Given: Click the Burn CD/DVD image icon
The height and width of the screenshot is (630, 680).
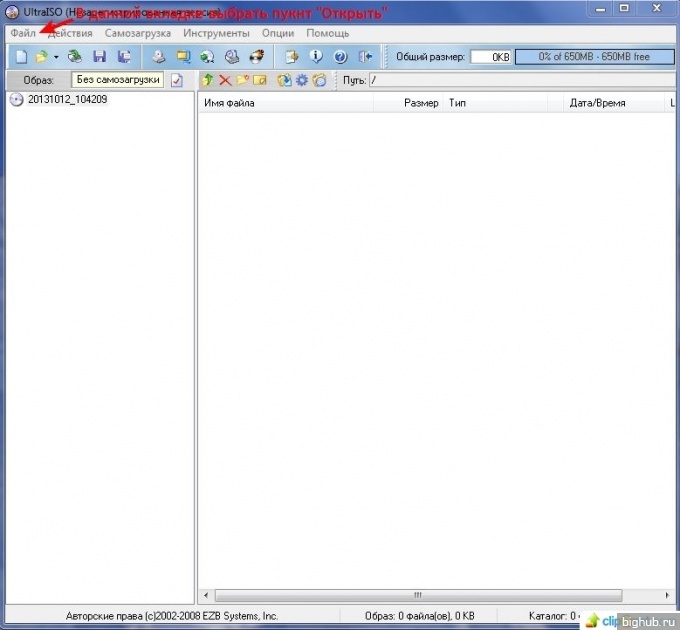Looking at the screenshot, I should [x=257, y=57].
